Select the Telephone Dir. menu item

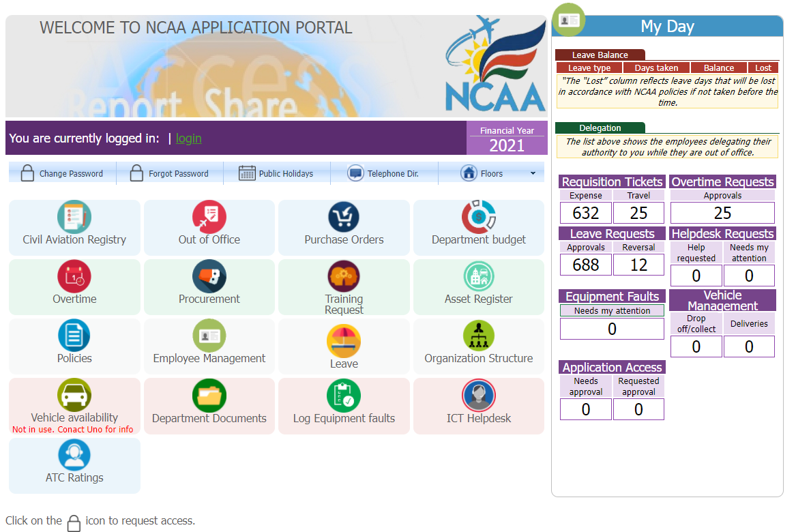(x=384, y=173)
